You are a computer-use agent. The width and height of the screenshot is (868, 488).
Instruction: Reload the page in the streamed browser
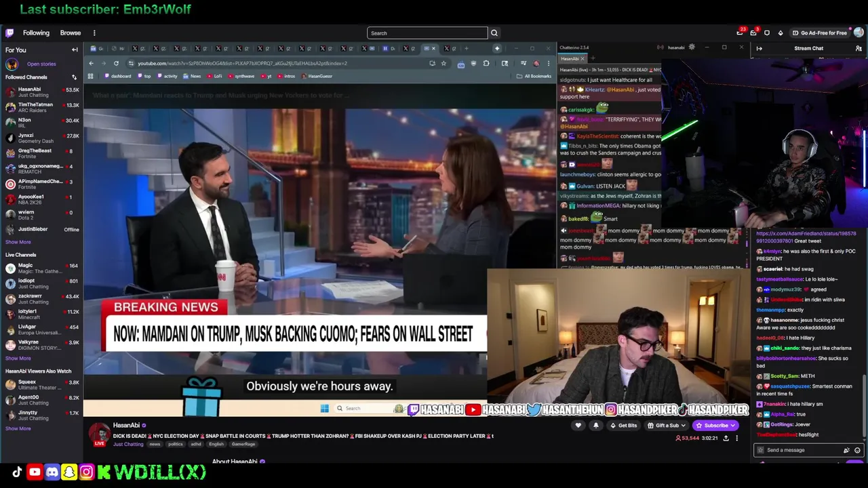point(116,63)
